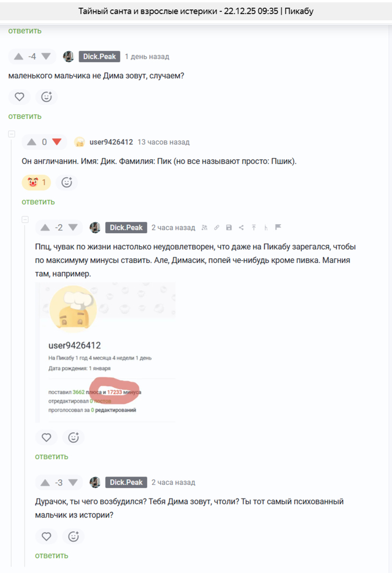Downvote the comment rated -3
The image size is (392, 573).
click(x=73, y=483)
